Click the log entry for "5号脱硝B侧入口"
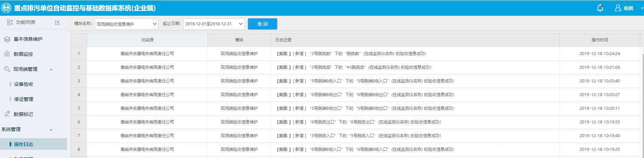This screenshot has height=158, width=644. coord(365,81)
